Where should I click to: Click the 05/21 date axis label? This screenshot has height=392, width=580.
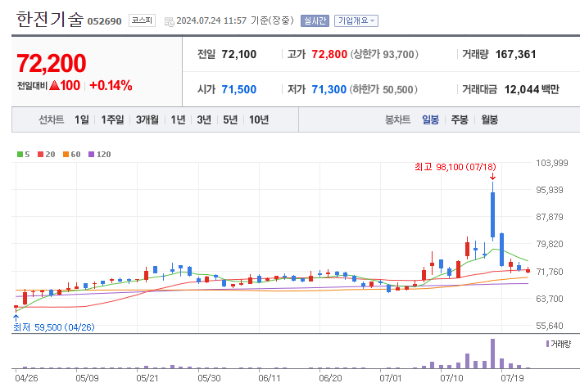(147, 378)
